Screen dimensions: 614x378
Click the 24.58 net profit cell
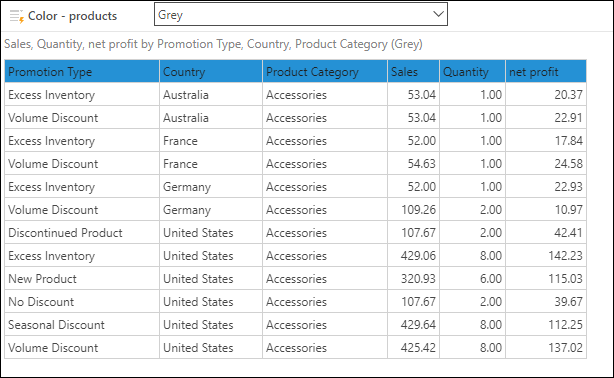tap(546, 164)
